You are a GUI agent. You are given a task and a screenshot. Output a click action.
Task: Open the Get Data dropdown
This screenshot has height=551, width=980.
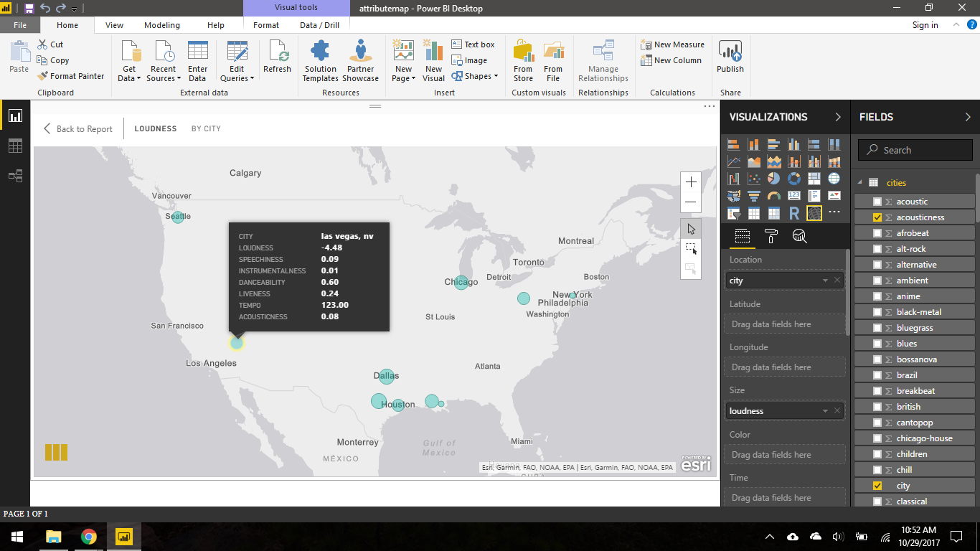pyautogui.click(x=129, y=62)
